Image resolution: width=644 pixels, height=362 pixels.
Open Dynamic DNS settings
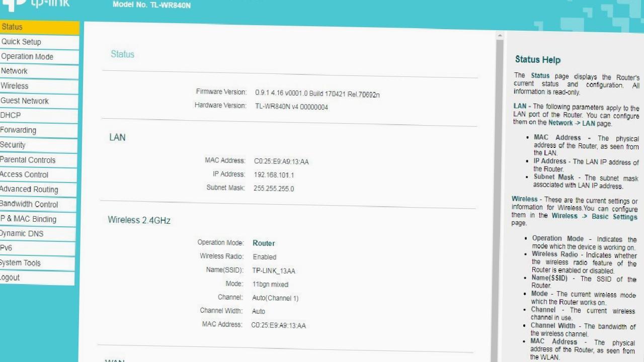tap(38, 233)
